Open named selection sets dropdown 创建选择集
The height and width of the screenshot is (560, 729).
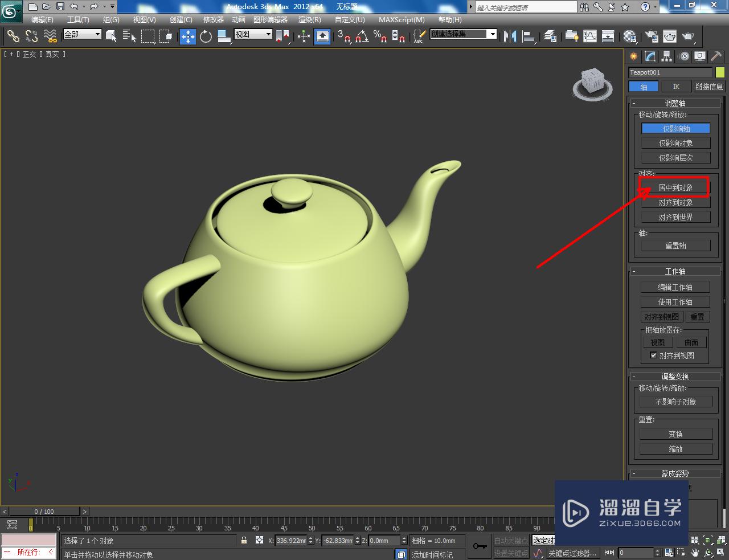click(x=463, y=34)
